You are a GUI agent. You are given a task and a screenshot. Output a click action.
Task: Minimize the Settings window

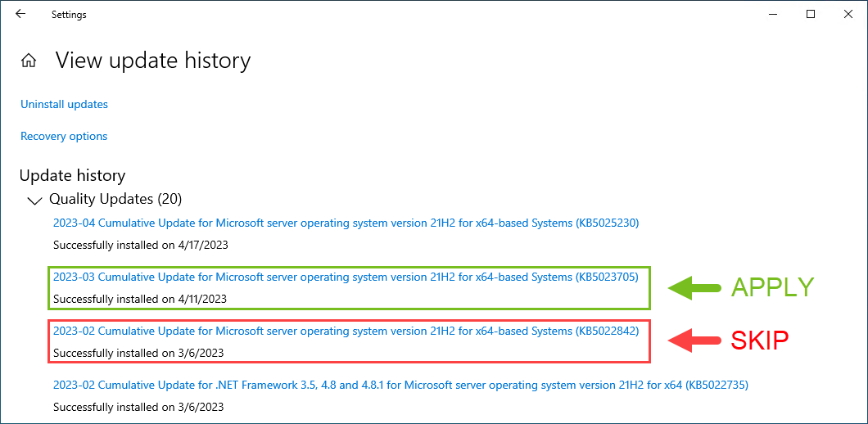pyautogui.click(x=774, y=15)
